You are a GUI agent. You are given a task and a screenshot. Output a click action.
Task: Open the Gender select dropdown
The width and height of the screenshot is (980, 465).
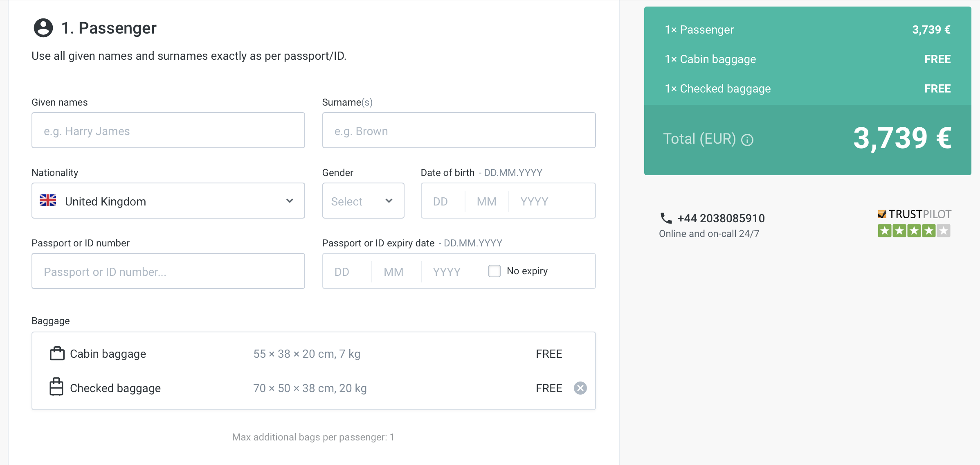click(363, 201)
